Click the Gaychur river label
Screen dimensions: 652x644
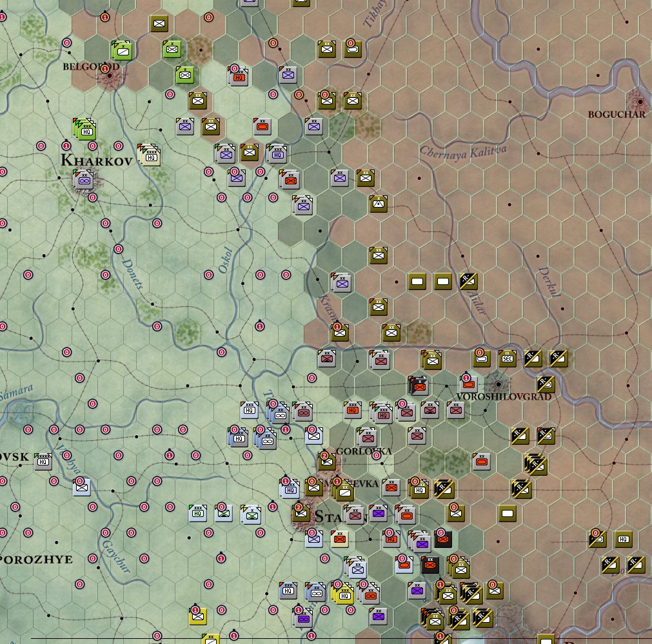pos(116,557)
